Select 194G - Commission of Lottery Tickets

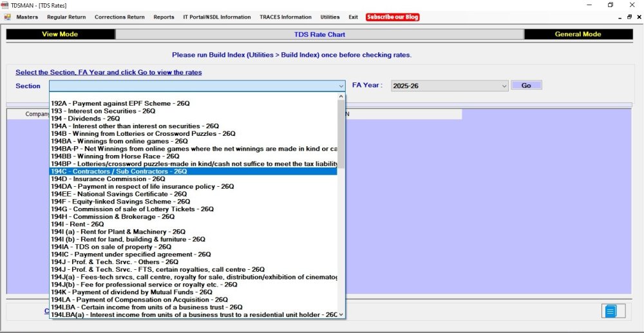pos(193,209)
